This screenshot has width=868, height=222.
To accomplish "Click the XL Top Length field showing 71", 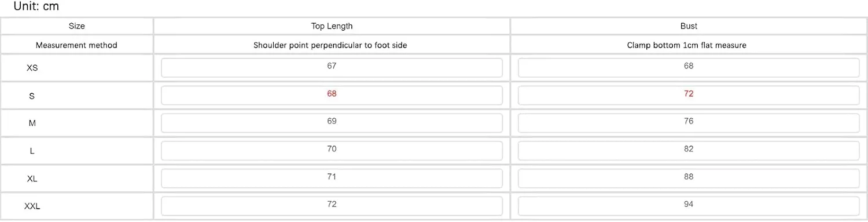I will (332, 179).
